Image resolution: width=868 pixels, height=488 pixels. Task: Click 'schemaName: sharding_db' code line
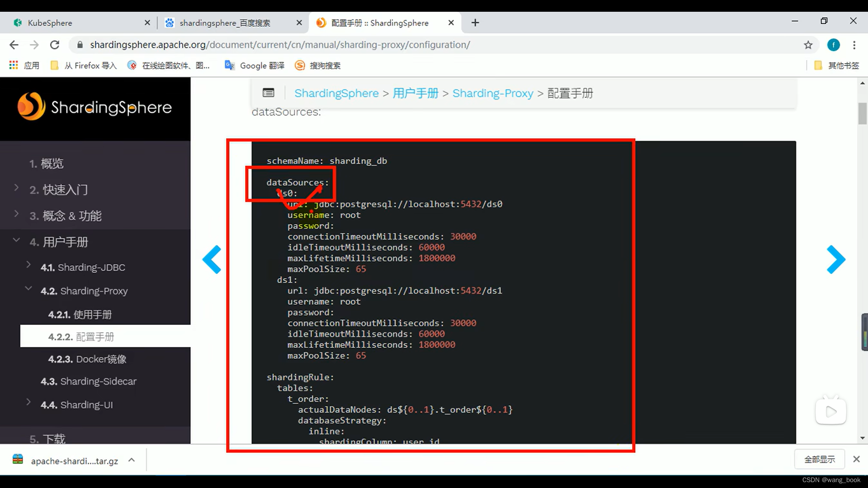327,161
